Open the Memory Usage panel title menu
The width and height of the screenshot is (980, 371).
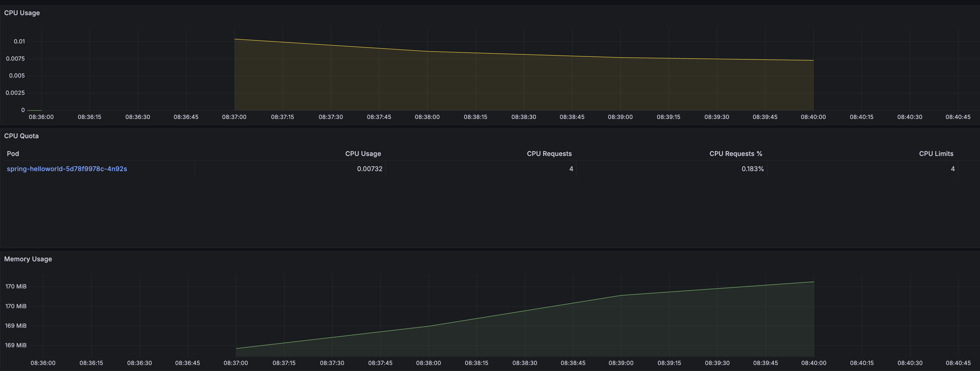(28, 259)
